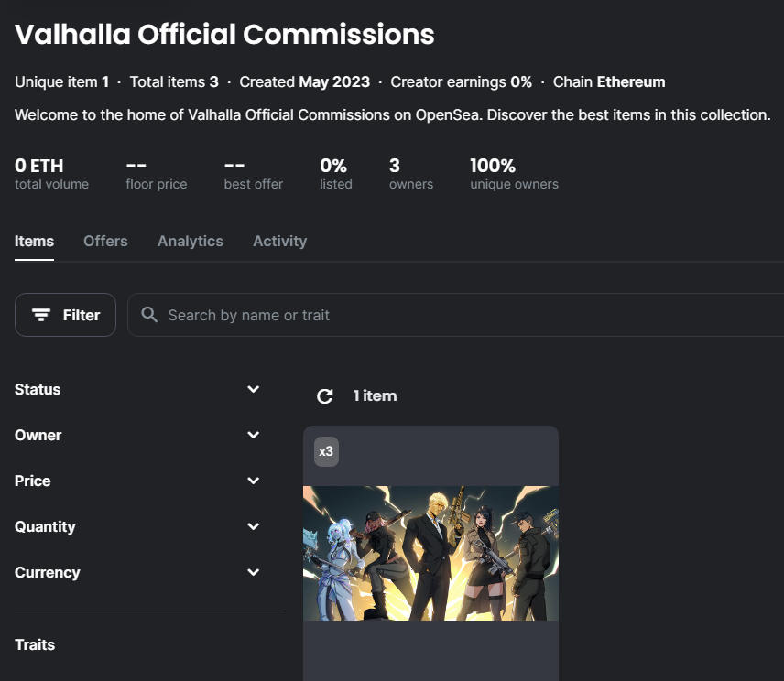Viewport: 784px width, 681px height.
Task: Click the Created May 2023 text
Action: point(304,82)
